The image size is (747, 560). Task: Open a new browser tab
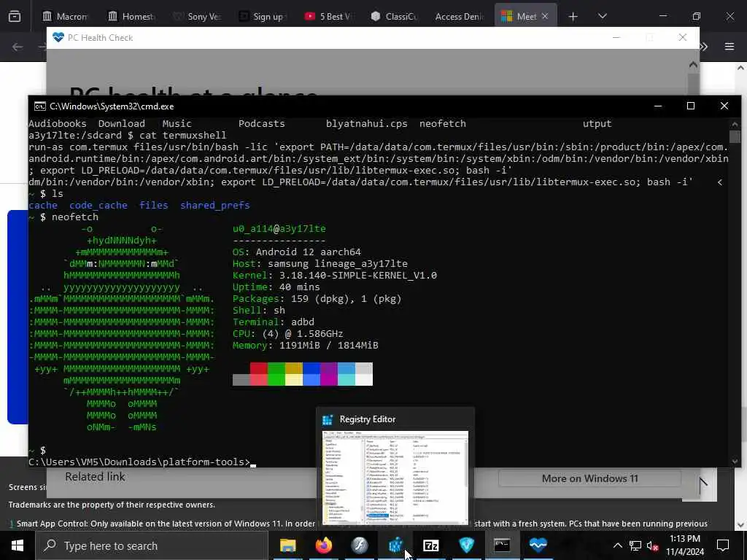(573, 17)
